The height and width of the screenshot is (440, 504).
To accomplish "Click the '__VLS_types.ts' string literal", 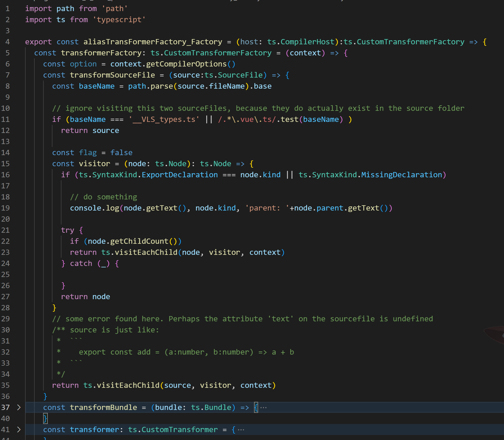I will tap(164, 119).
